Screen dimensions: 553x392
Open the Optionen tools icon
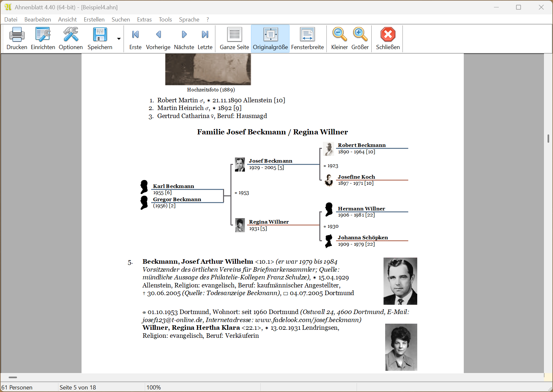coord(71,35)
